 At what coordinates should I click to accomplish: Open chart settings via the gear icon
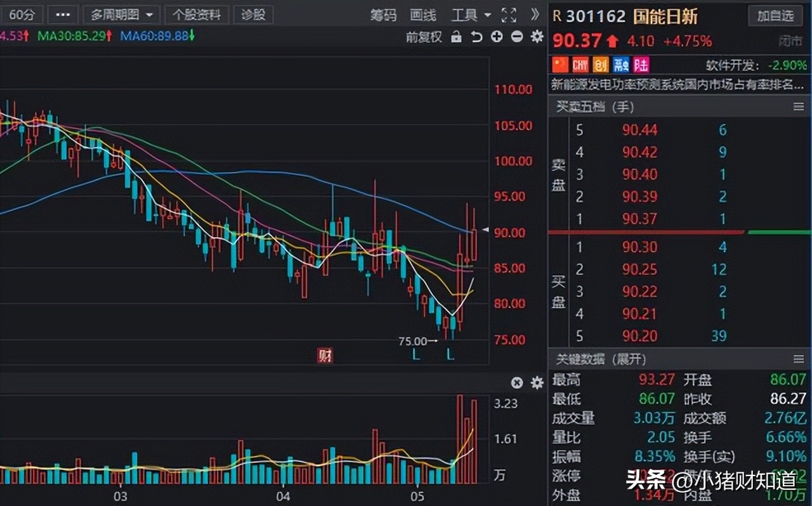click(x=536, y=37)
